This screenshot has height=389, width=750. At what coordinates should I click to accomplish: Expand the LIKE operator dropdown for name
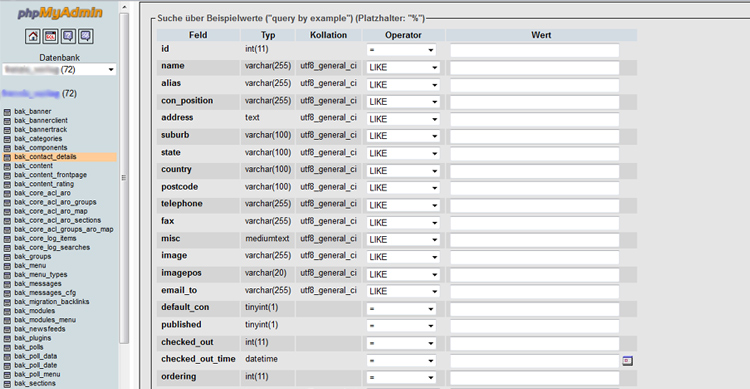[403, 67]
